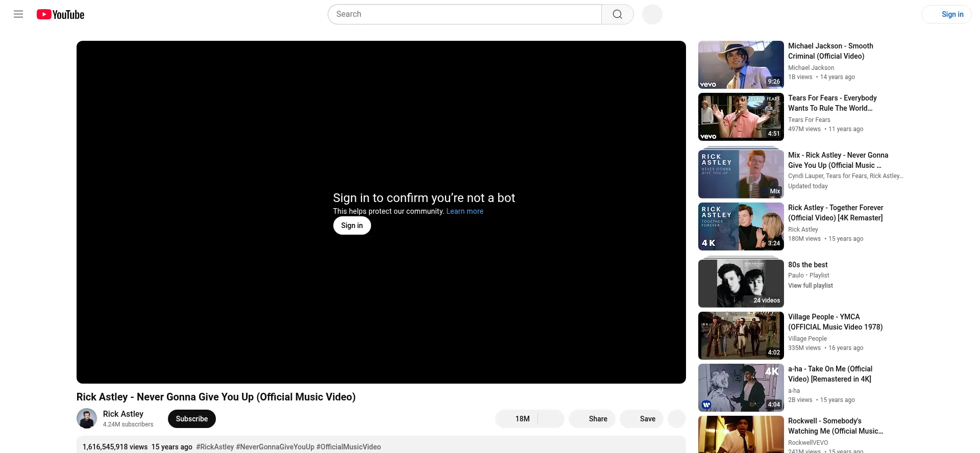Open Everybody Wants To Rule The World title

[x=832, y=103]
